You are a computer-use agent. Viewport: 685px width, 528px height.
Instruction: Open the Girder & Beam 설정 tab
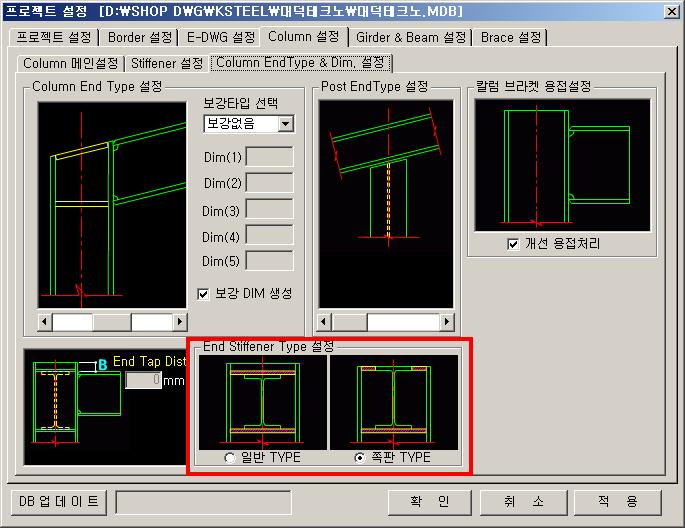click(x=411, y=38)
